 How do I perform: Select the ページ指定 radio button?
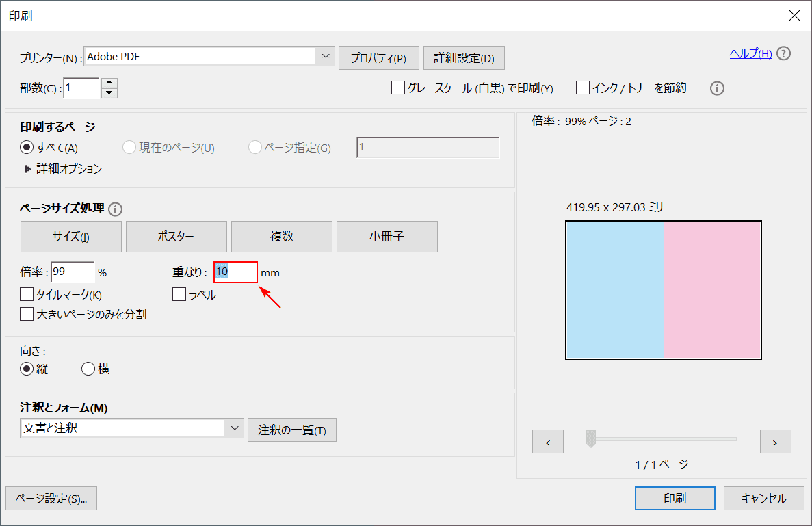(254, 148)
